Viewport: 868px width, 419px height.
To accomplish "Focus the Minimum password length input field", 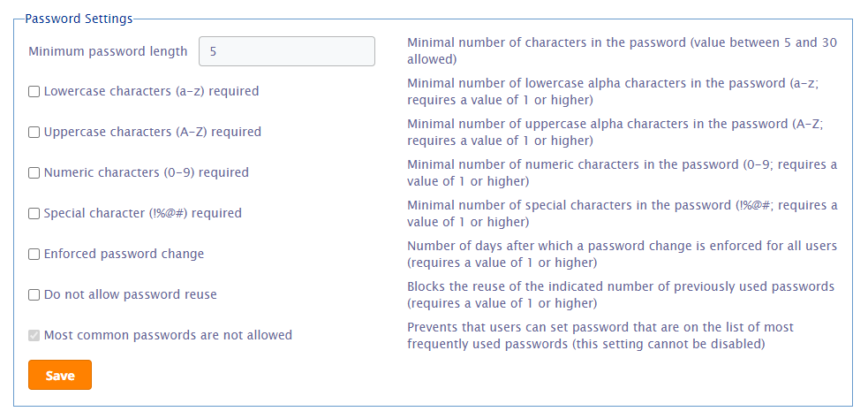I will [x=286, y=51].
